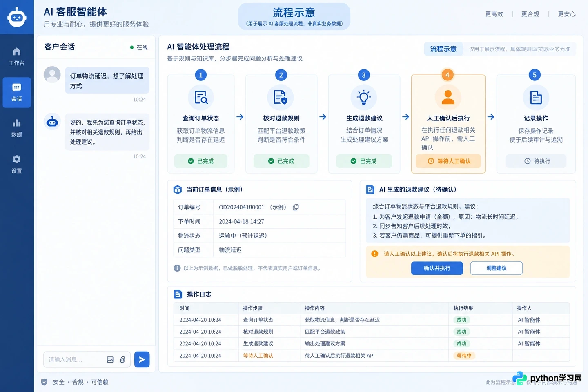Copy the order number OD202404180001
This screenshot has height=392, width=588.
[296, 207]
